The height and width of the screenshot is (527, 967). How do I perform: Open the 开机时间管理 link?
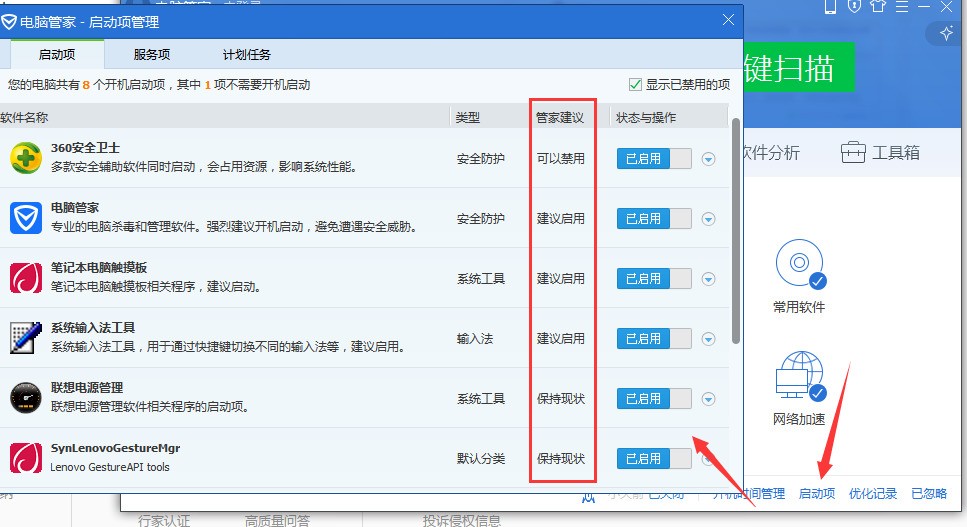749,494
